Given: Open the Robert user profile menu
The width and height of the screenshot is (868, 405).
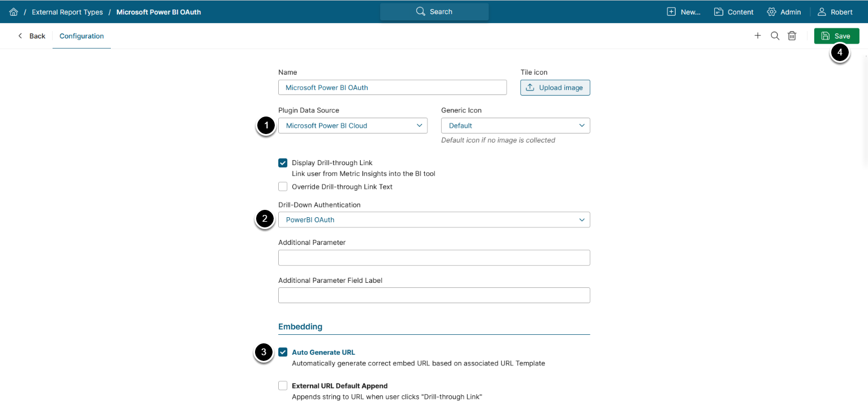Looking at the screenshot, I should coord(835,12).
